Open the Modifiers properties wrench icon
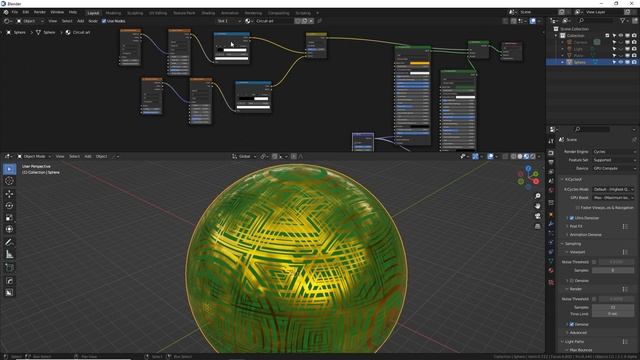This screenshot has height=360, width=640. click(x=551, y=224)
